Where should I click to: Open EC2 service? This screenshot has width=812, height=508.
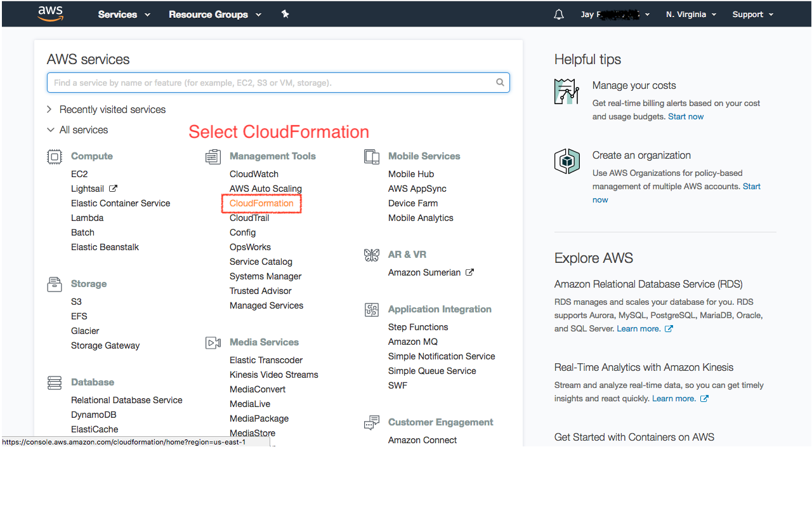click(x=79, y=174)
